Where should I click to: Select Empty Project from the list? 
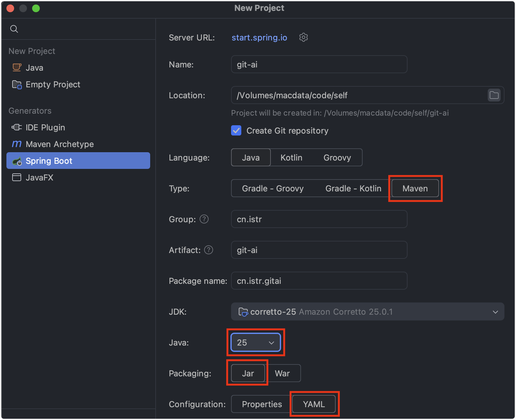coord(53,84)
